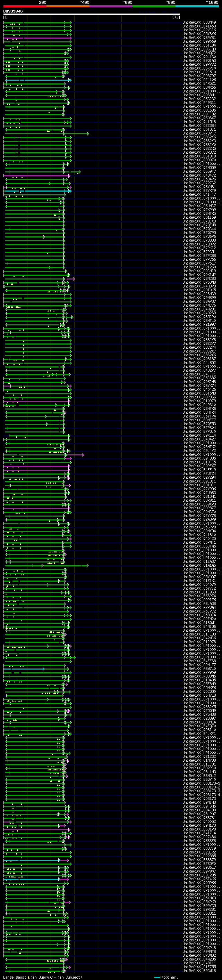The width and height of the screenshot is (222, 980).
Task: Open hit UniRef100_B4R5S1
Action: coord(199,84)
